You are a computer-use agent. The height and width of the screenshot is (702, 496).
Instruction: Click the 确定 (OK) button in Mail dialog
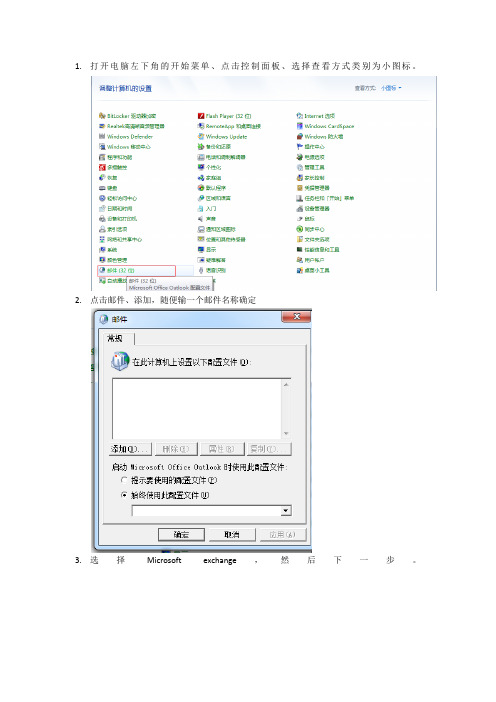[181, 535]
